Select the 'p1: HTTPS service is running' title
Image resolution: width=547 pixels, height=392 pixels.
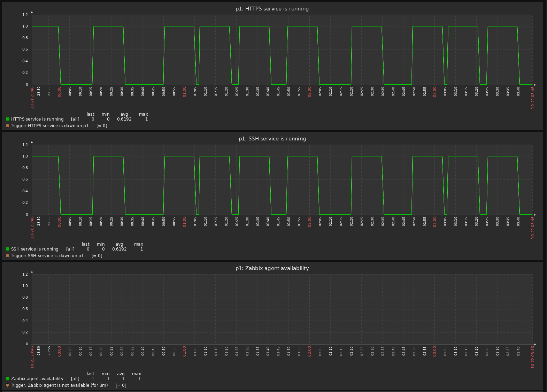272,9
